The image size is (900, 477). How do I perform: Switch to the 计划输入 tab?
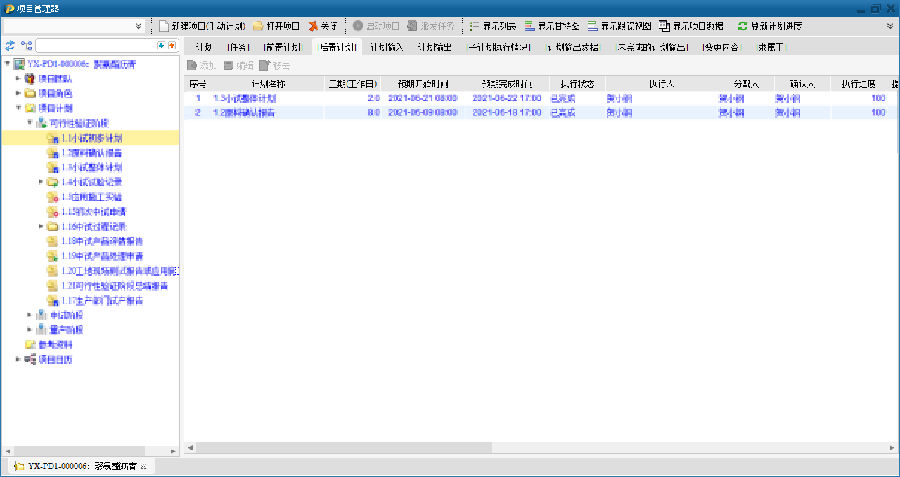[x=387, y=48]
